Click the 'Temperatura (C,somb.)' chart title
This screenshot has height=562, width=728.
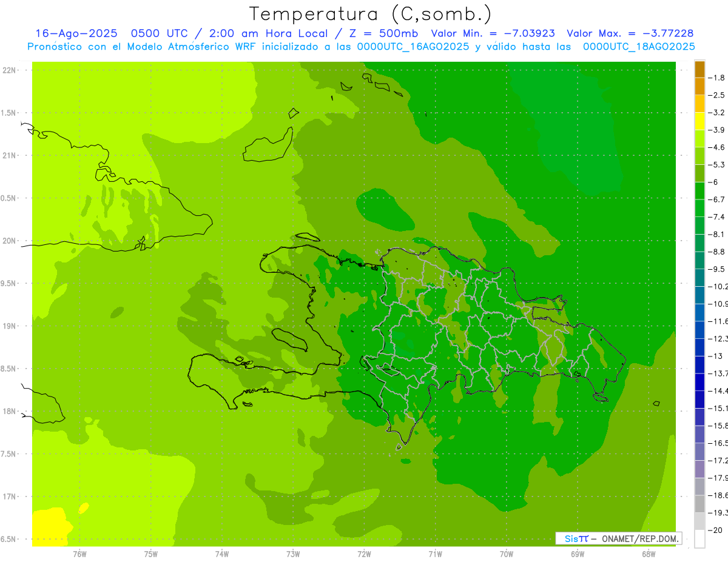click(371, 15)
